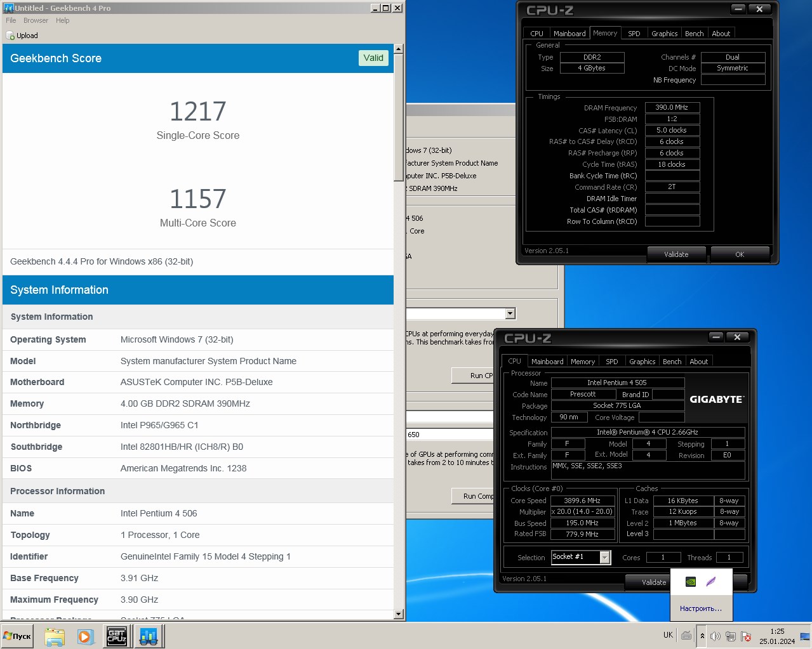Click the Core Speed 3899.6 MHz field

click(x=582, y=501)
